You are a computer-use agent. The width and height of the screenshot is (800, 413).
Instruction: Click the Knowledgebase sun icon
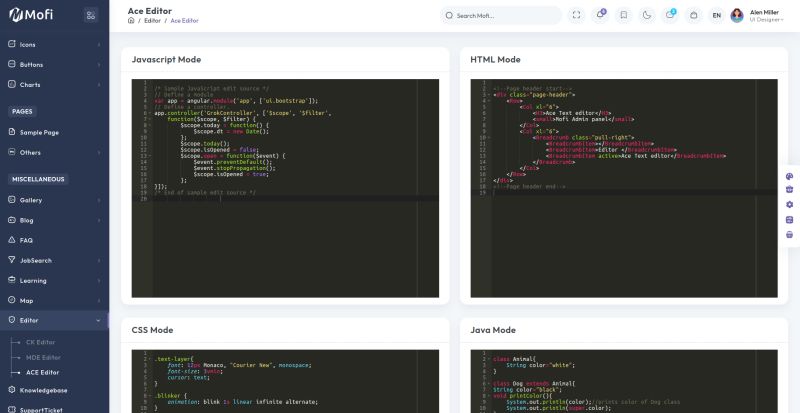12,390
